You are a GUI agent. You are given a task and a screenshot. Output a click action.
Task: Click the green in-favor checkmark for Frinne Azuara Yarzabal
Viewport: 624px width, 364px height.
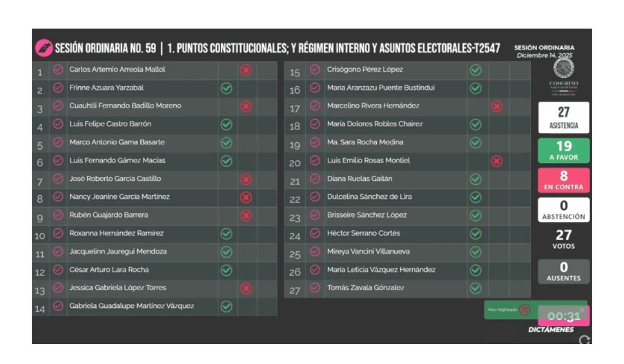coord(227,88)
